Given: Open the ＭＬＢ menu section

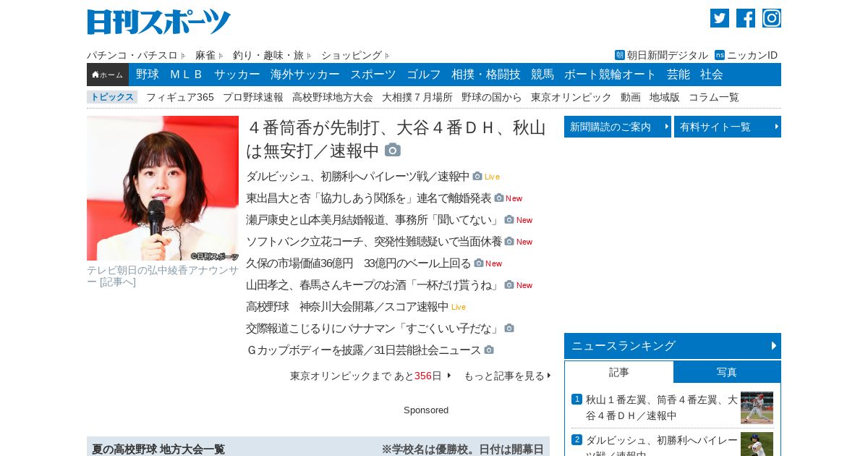Looking at the screenshot, I should [187, 75].
